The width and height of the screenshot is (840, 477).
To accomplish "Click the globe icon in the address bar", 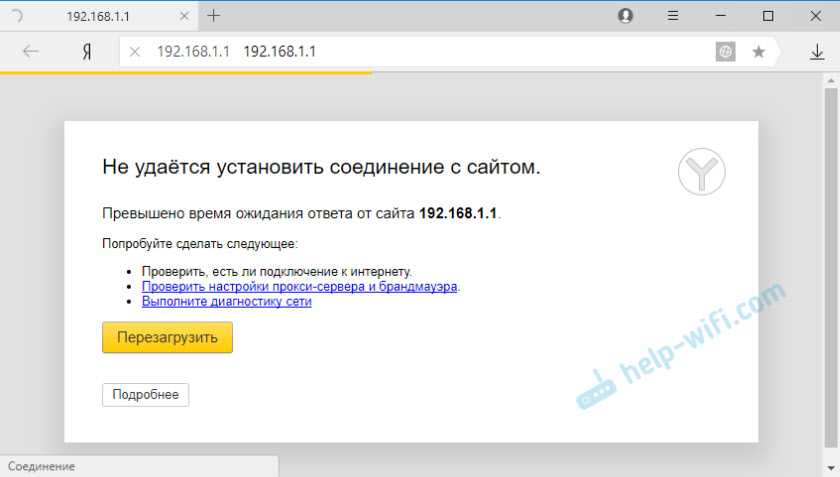I will point(726,52).
